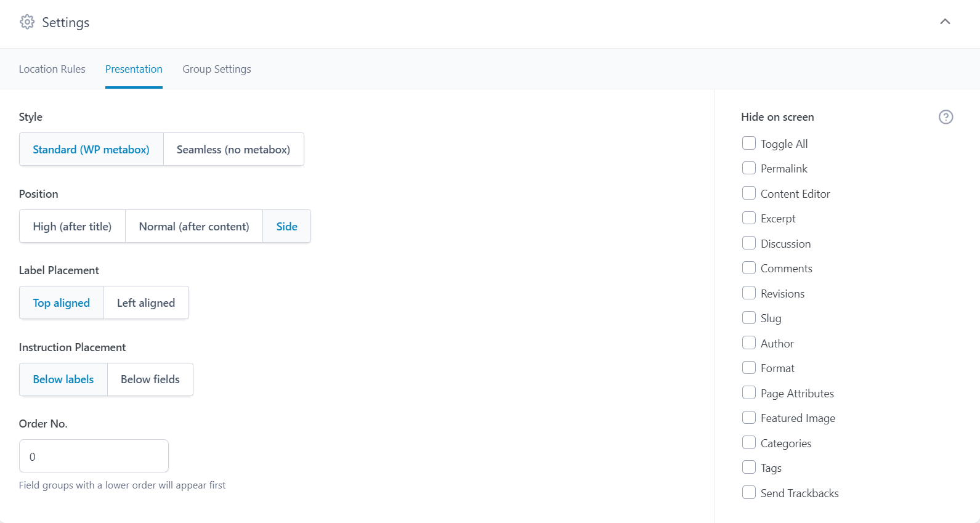Switch to the Location Rules tab
Image resolution: width=980 pixels, height=523 pixels.
(x=52, y=69)
